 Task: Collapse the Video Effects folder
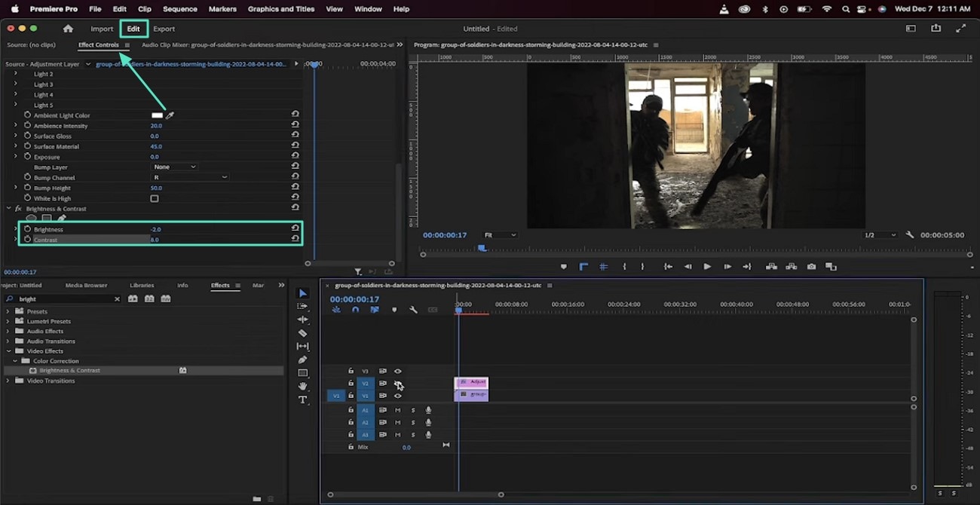click(8, 351)
